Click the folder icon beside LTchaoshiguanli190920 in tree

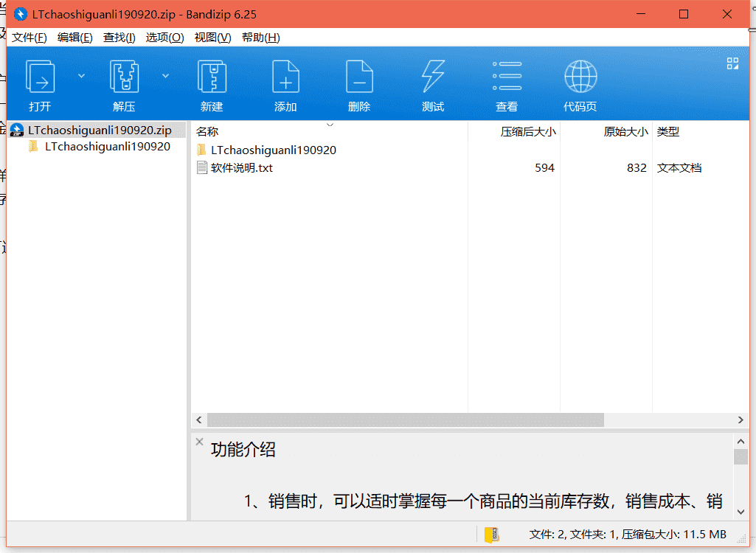pos(33,146)
